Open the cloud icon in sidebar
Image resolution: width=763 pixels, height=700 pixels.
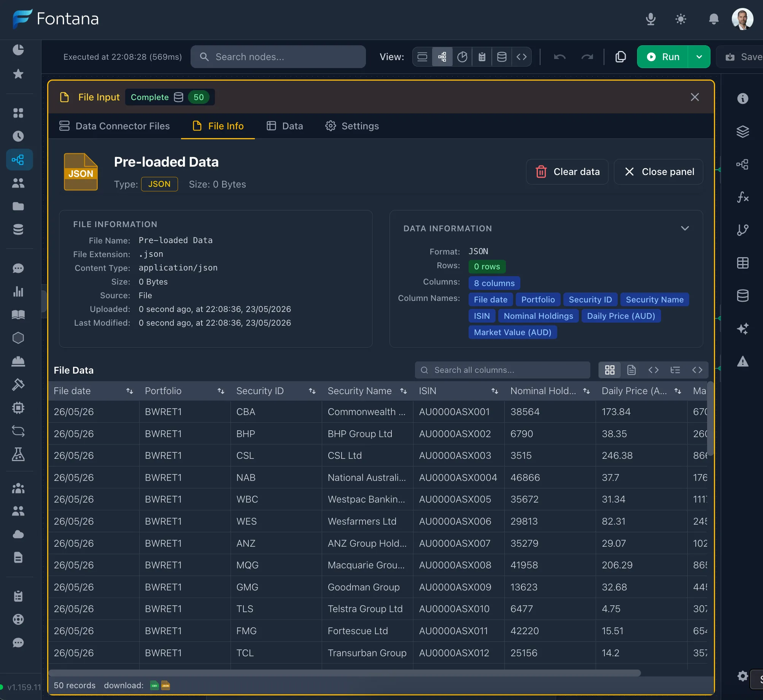18,534
